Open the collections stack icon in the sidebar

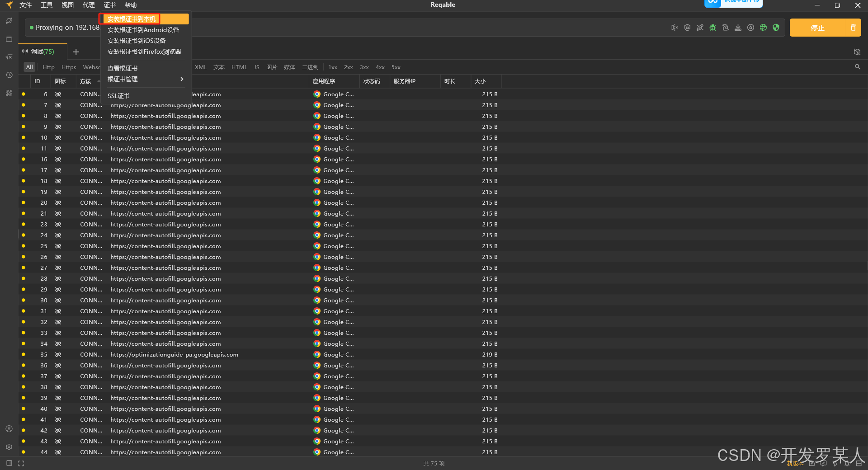click(9, 39)
